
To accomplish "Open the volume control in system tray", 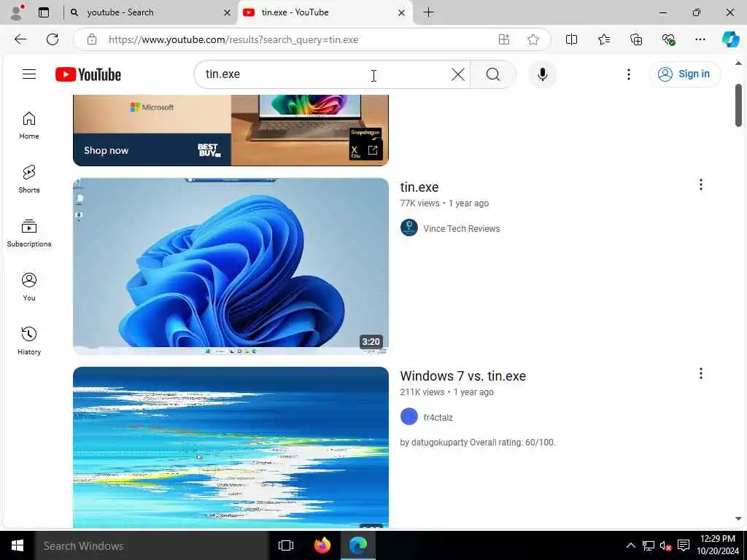I will click(665, 545).
